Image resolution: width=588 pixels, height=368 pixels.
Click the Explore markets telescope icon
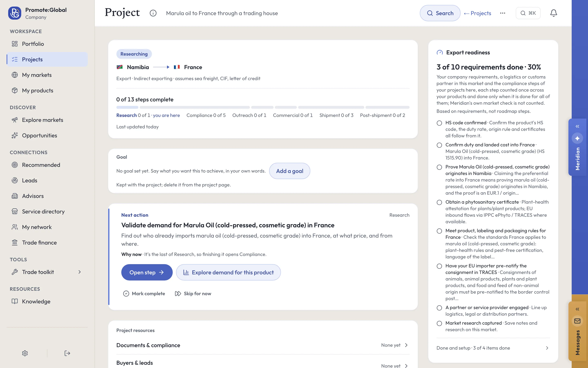pos(14,120)
